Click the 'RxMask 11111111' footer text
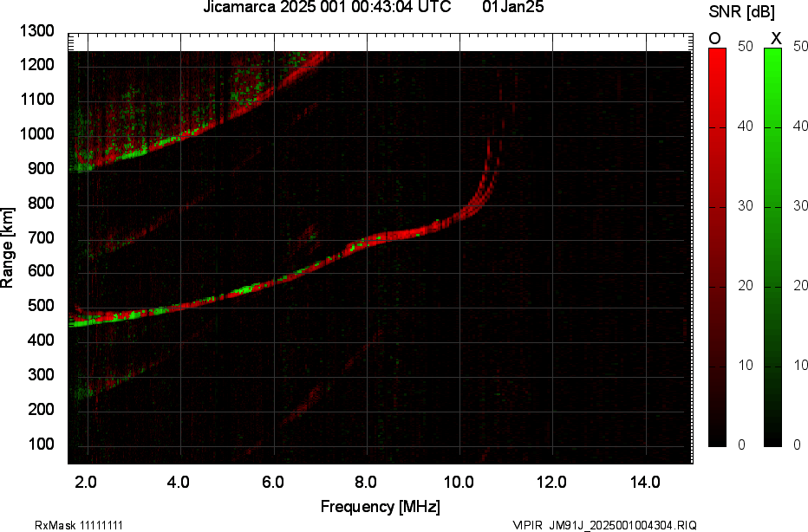Screen dimensions: 808x532 pyautogui.click(x=79, y=525)
